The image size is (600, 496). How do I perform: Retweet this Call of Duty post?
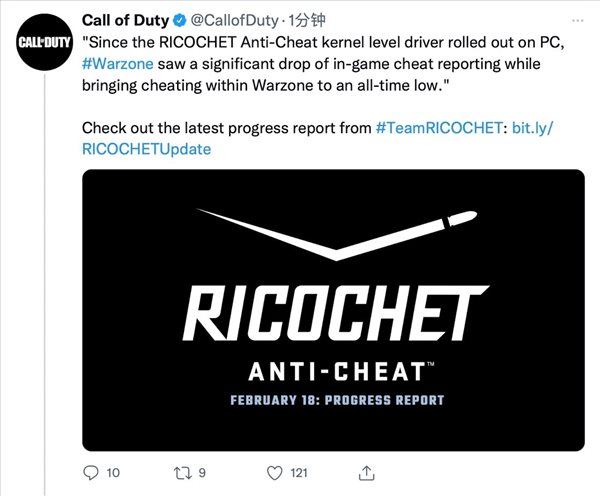(x=183, y=473)
